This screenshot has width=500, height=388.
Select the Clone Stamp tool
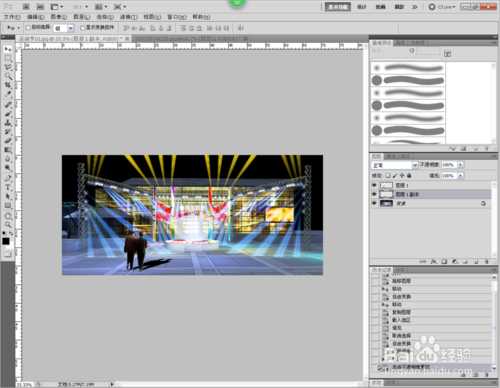point(7,122)
